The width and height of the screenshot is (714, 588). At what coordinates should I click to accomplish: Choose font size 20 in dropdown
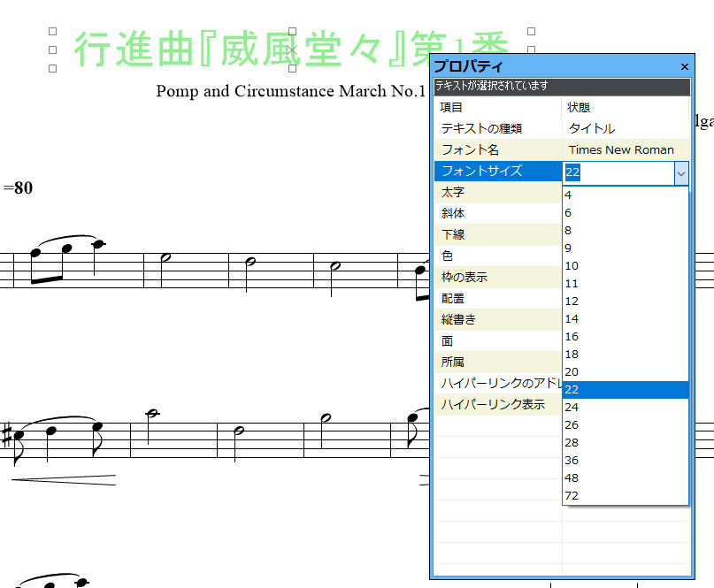point(626,372)
